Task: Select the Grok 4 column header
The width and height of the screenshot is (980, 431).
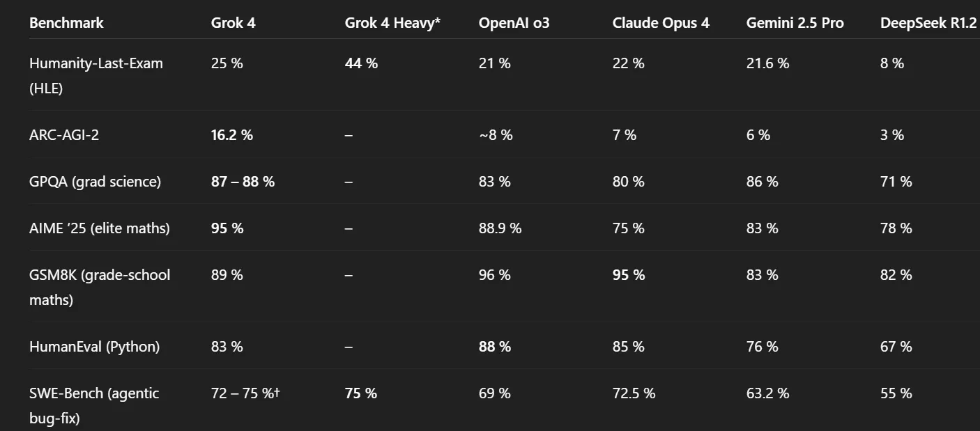Action: tap(233, 23)
